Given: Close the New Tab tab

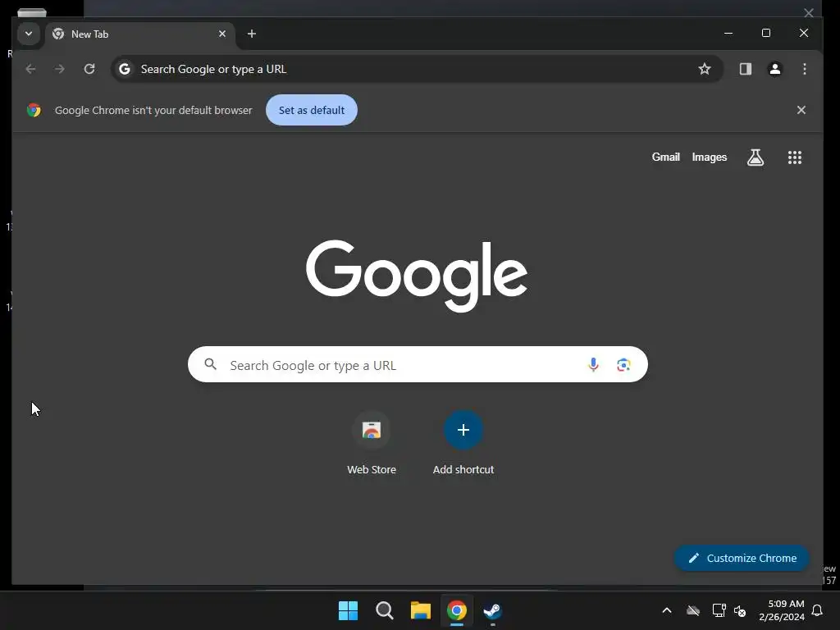Looking at the screenshot, I should (222, 34).
